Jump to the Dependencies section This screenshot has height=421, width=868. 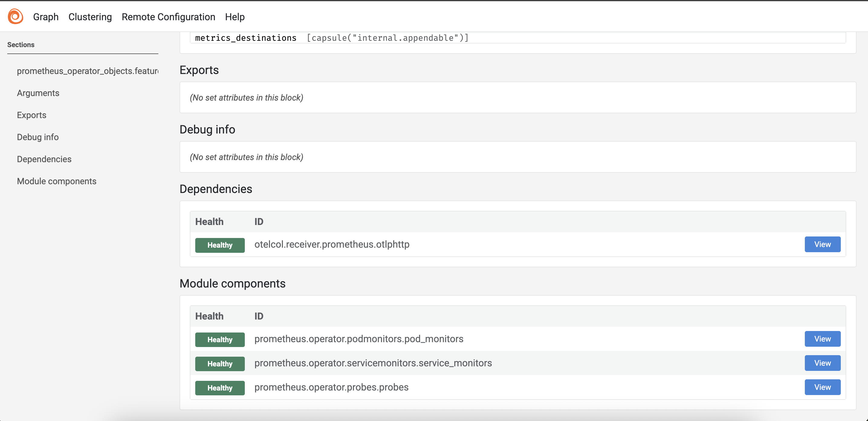[x=44, y=159]
